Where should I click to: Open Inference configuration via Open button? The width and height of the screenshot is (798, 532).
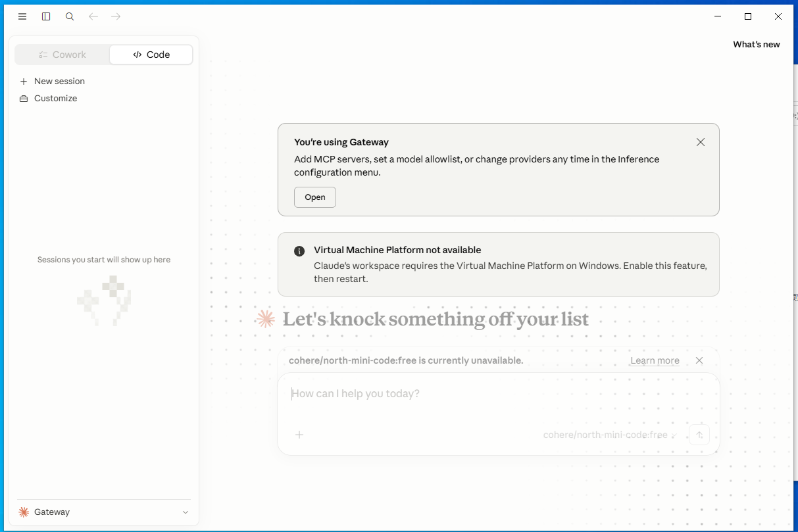pos(315,197)
